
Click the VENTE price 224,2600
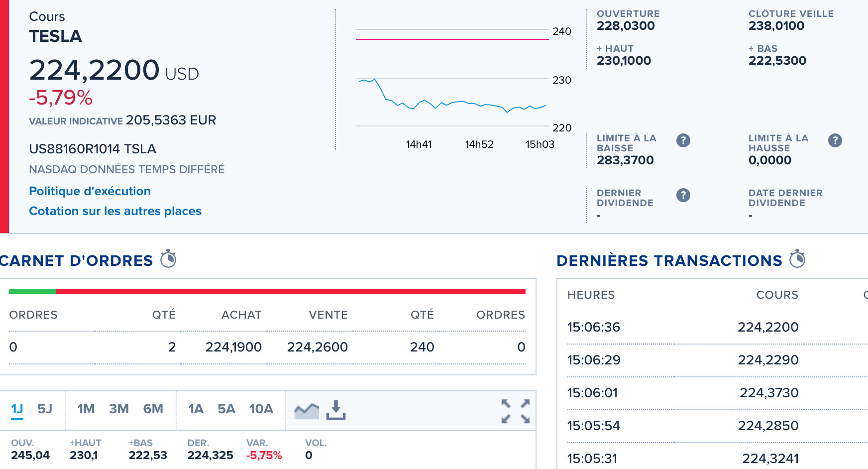pyautogui.click(x=317, y=347)
